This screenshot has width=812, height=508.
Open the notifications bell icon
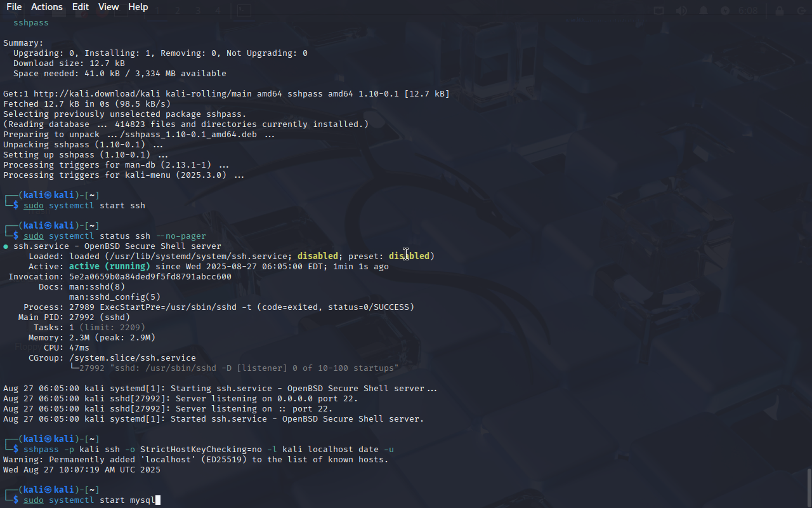(x=704, y=11)
